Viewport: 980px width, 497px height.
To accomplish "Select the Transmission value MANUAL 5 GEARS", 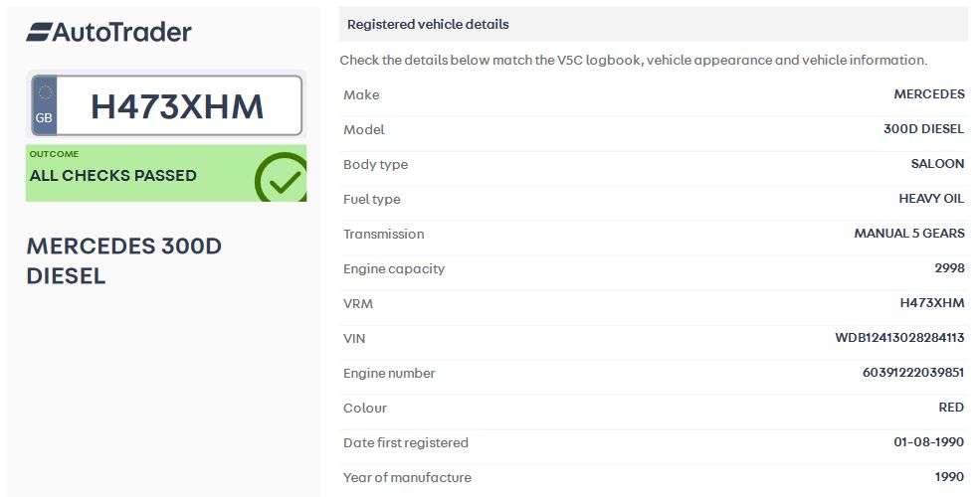I will [x=908, y=234].
